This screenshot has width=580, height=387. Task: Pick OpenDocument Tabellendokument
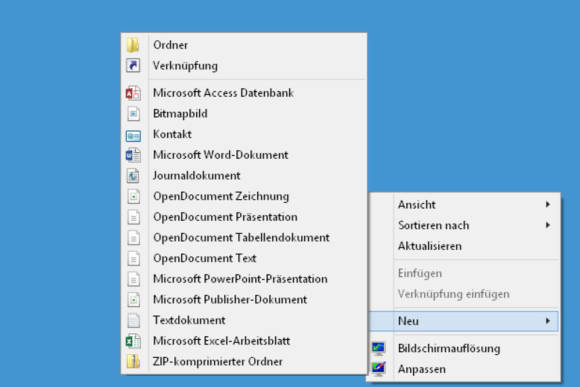(244, 238)
